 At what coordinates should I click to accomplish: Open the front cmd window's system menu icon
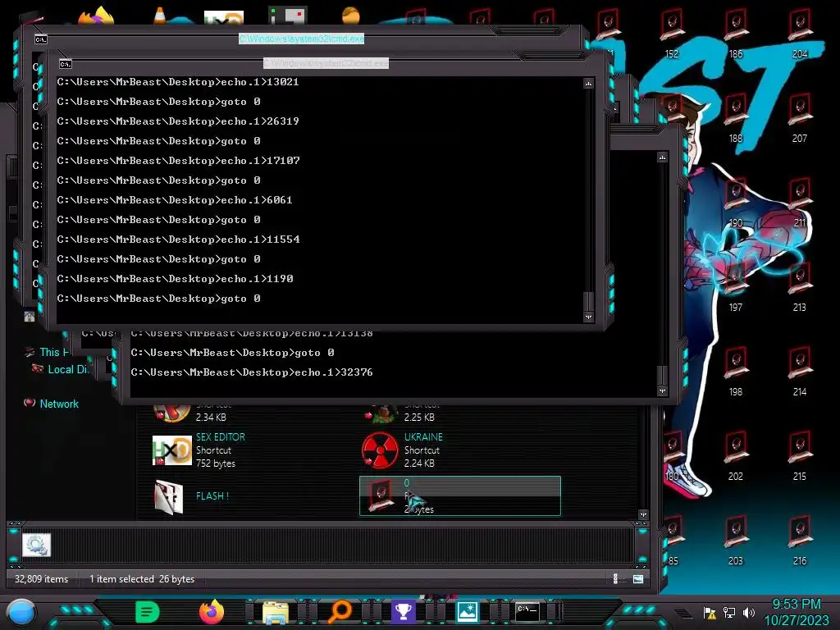[x=66, y=64]
